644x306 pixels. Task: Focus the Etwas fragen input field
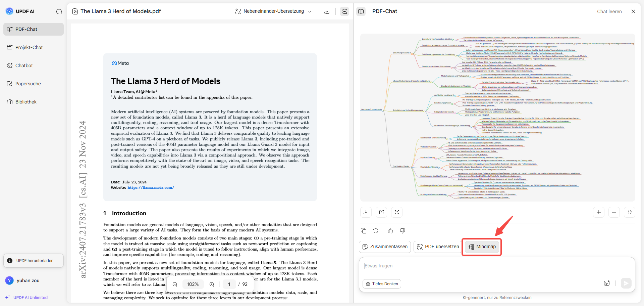(x=497, y=266)
